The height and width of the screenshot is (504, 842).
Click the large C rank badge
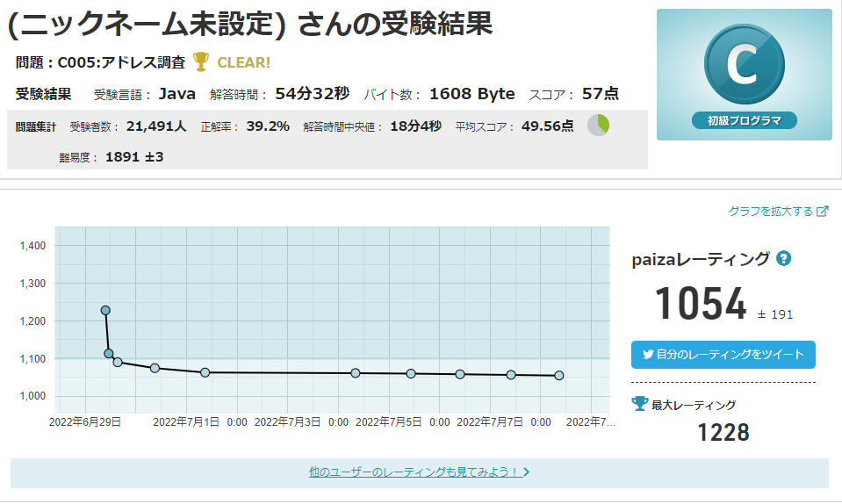click(x=744, y=67)
